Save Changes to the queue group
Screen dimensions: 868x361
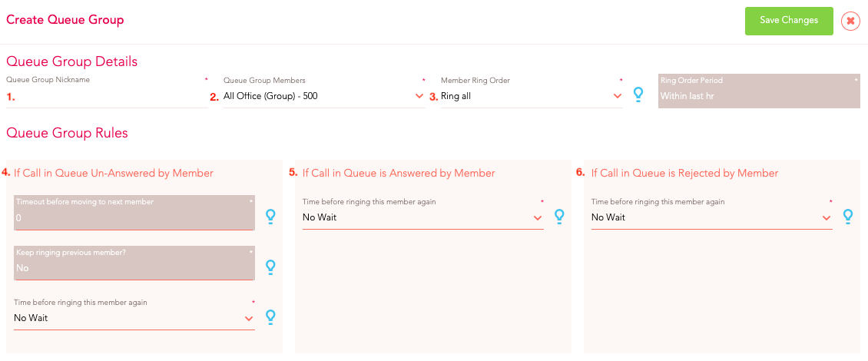(x=789, y=21)
